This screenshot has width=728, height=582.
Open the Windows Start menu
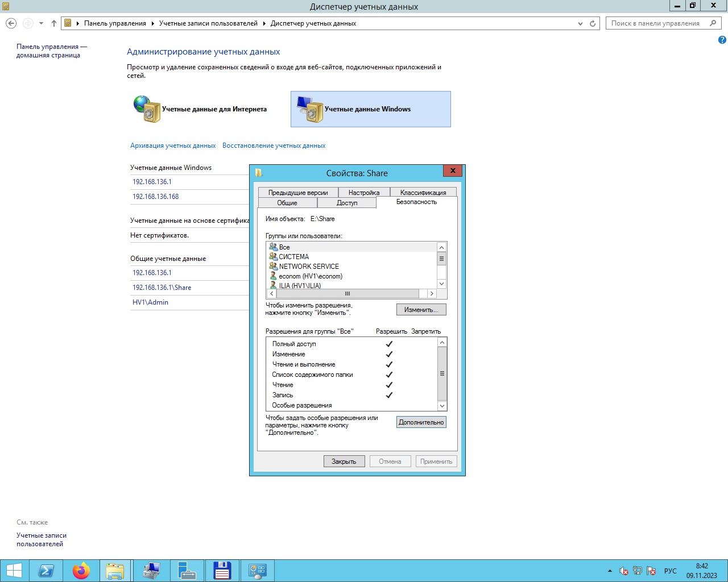pos(14,571)
